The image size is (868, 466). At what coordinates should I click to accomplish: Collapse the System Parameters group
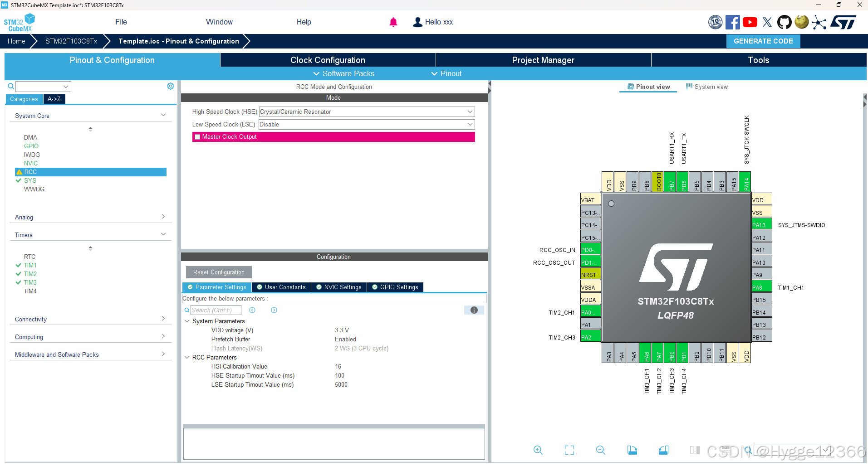[187, 321]
